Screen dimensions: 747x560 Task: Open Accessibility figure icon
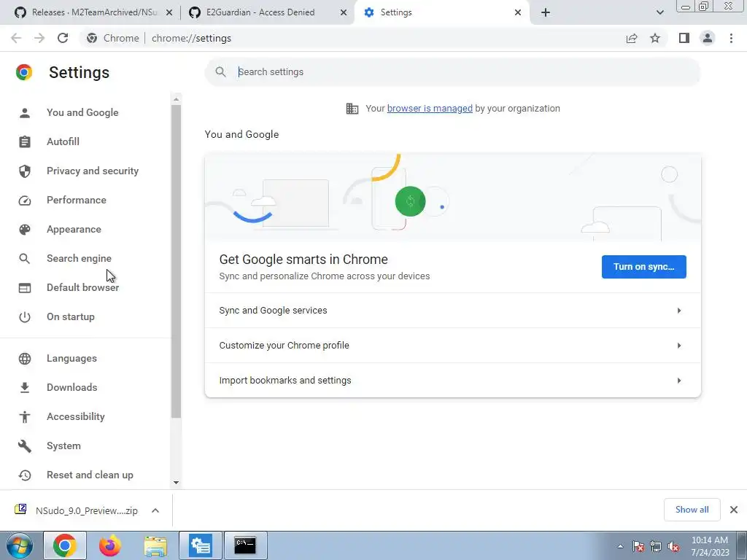25,417
